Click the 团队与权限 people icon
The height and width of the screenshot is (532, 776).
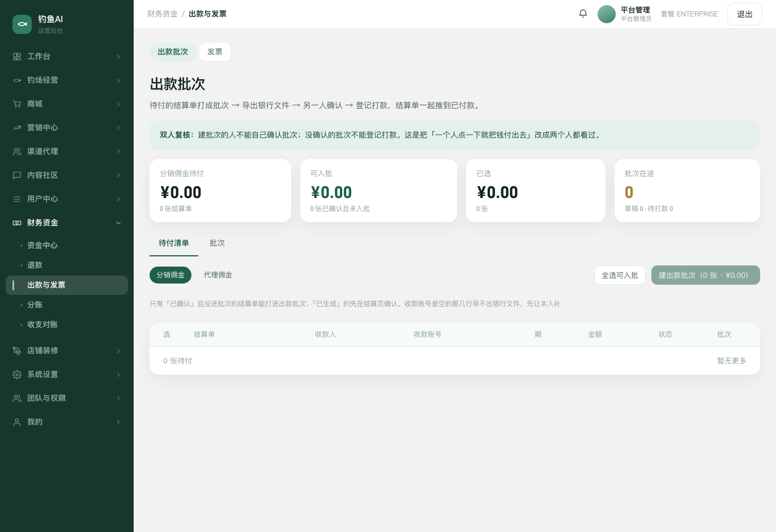[x=17, y=398]
